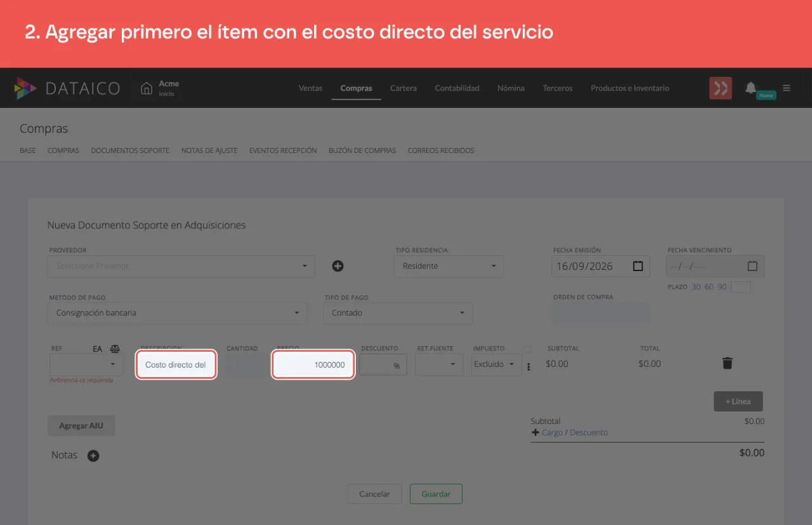Open the Metodo de Pago dropdown
The image size is (812, 525).
pos(178,313)
